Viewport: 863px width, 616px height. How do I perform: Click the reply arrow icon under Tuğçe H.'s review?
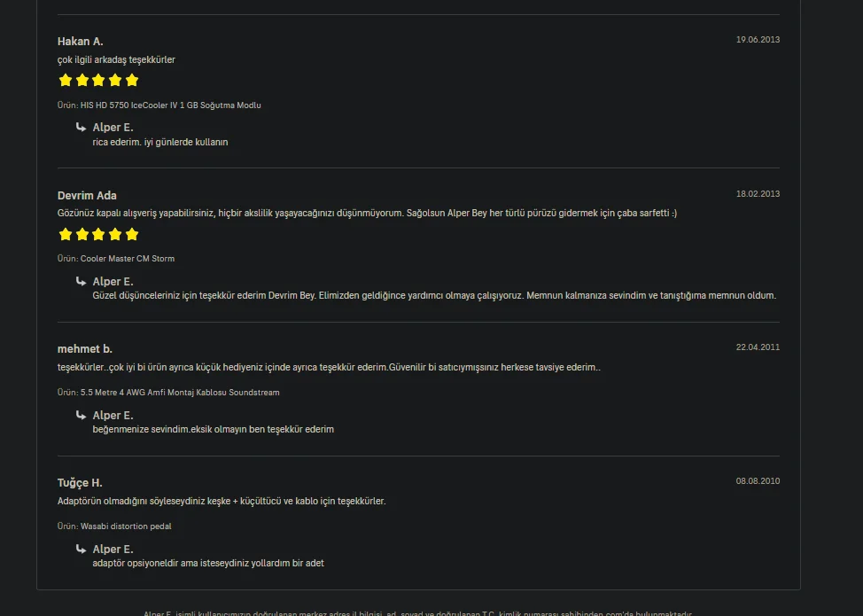coord(81,550)
